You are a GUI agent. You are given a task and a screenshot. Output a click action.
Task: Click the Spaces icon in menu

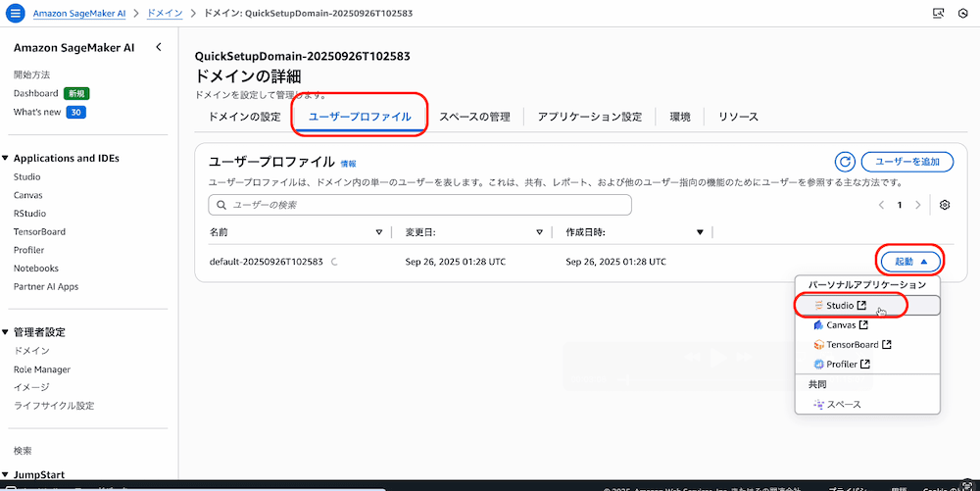818,404
